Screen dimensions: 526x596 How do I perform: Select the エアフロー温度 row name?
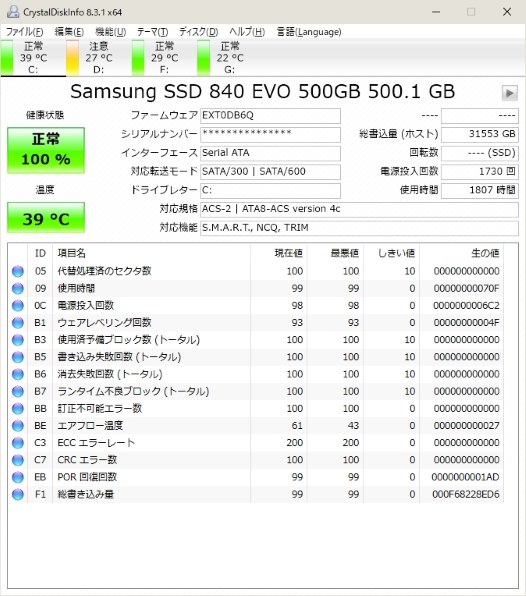point(90,426)
